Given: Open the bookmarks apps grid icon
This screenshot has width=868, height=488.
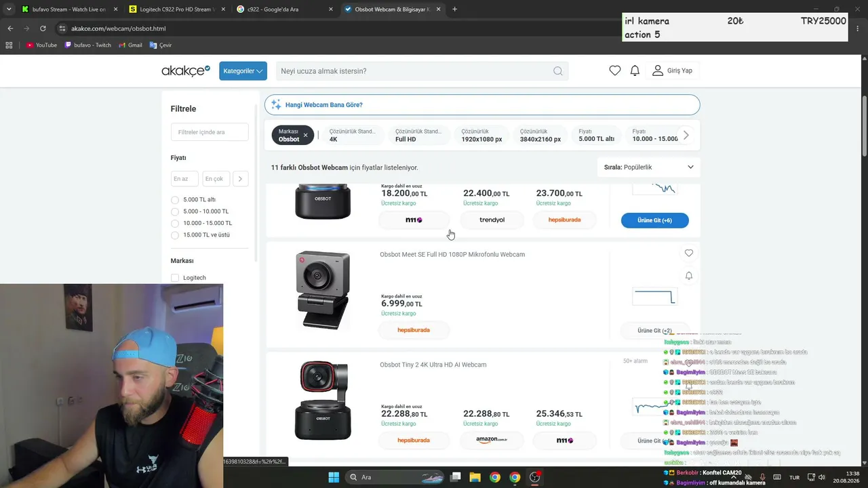Looking at the screenshot, I should (x=9, y=45).
